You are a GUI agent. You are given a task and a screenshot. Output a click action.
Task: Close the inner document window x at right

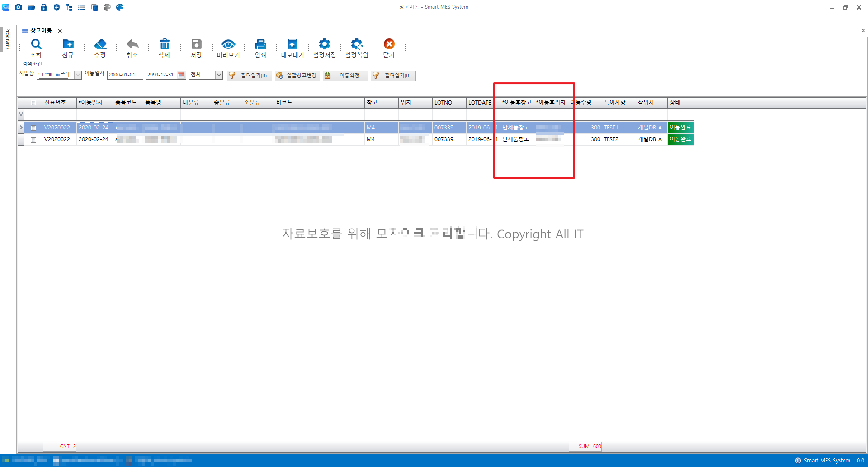[x=863, y=31]
